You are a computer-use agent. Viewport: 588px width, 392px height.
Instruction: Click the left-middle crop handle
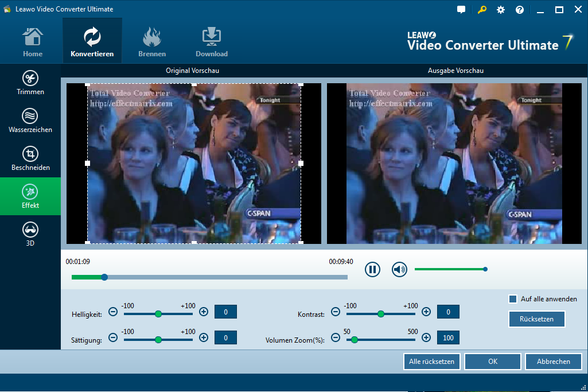[87, 163]
